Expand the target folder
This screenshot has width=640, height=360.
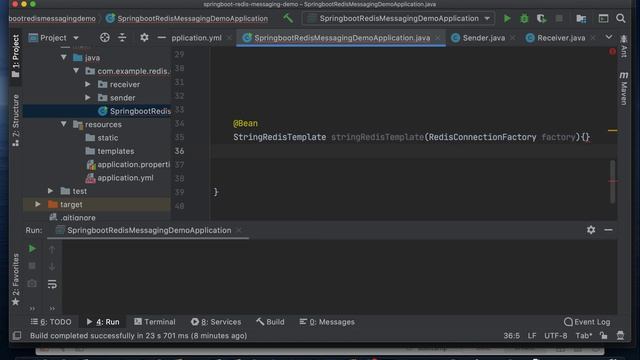coord(38,204)
